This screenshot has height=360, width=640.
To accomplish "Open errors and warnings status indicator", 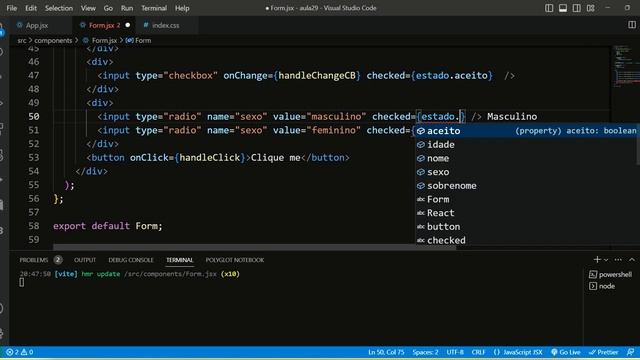I will (20, 352).
